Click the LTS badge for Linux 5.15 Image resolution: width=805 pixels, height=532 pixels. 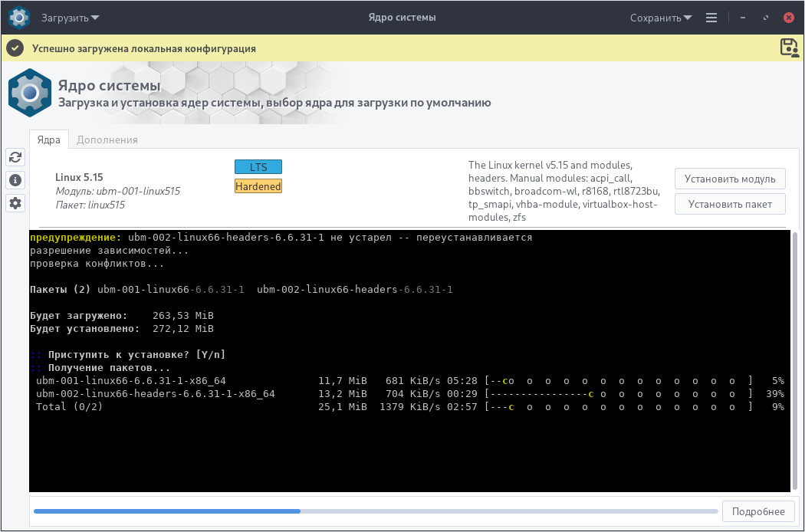(258, 167)
